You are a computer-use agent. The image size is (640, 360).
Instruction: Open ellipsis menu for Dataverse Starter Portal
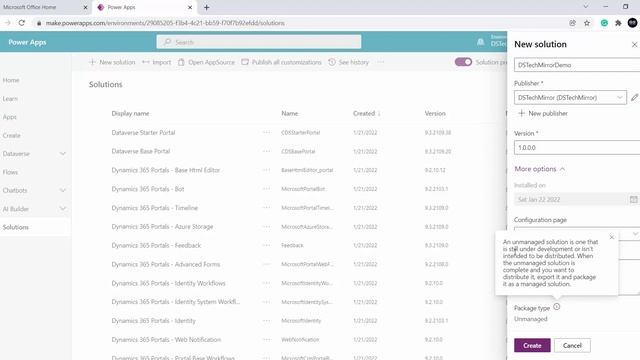pyautogui.click(x=267, y=133)
